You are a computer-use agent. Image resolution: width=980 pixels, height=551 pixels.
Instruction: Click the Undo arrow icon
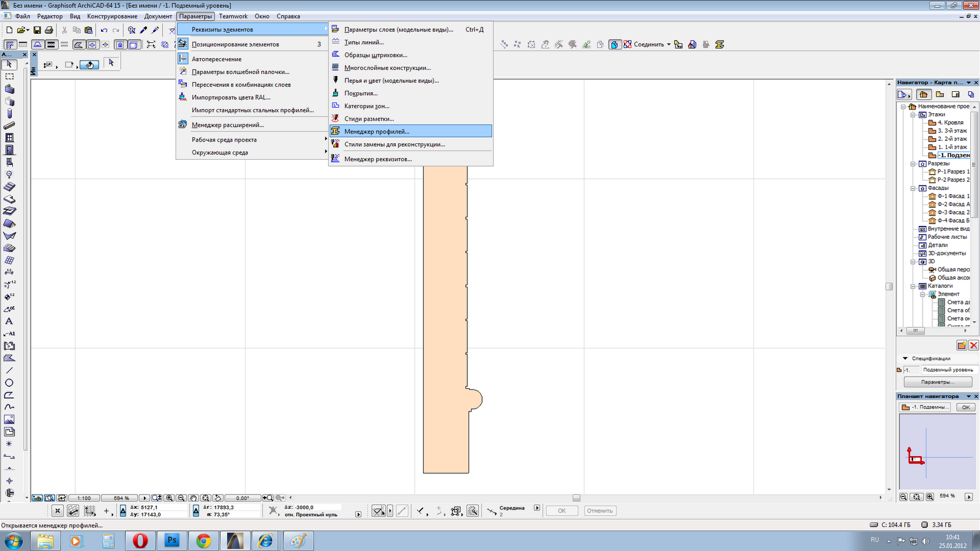click(x=104, y=30)
